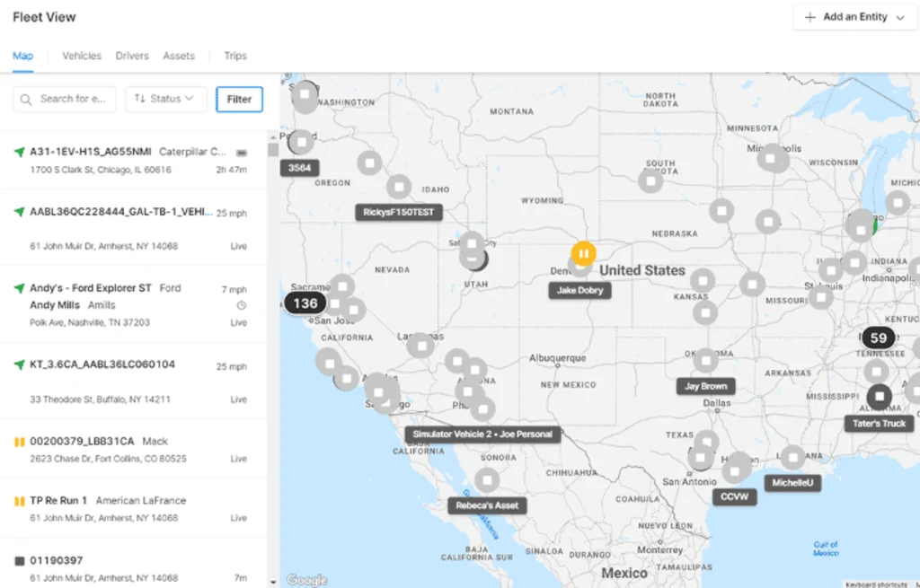Click the driver name Andy Mills
Screen dimensions: 920x588
pos(55,305)
